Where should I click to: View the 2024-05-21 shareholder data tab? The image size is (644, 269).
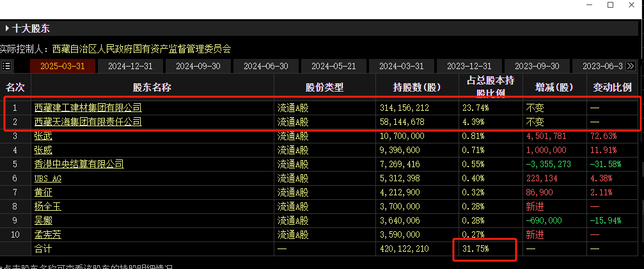333,66
